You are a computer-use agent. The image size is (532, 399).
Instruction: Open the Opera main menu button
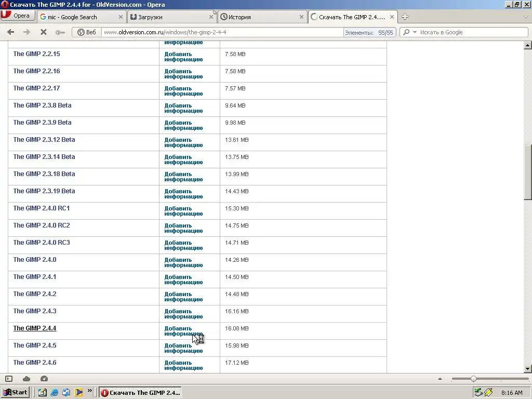tap(18, 16)
